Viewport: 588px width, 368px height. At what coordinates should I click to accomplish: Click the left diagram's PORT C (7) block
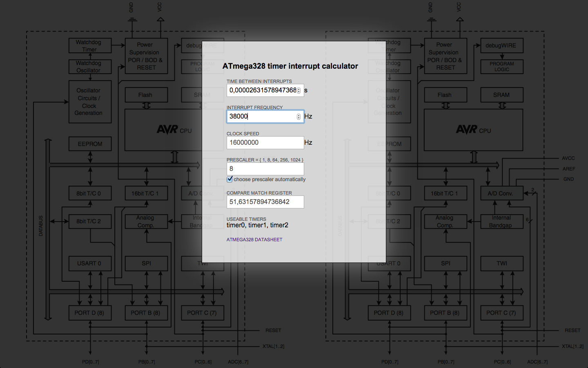203,313
